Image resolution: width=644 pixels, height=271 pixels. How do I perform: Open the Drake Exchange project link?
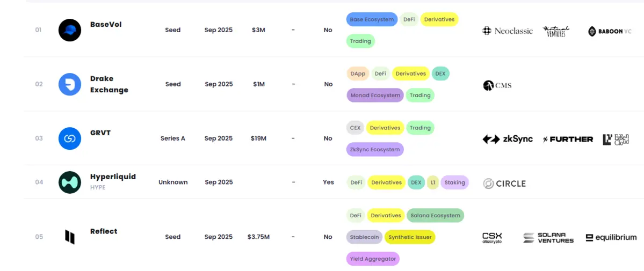click(109, 84)
